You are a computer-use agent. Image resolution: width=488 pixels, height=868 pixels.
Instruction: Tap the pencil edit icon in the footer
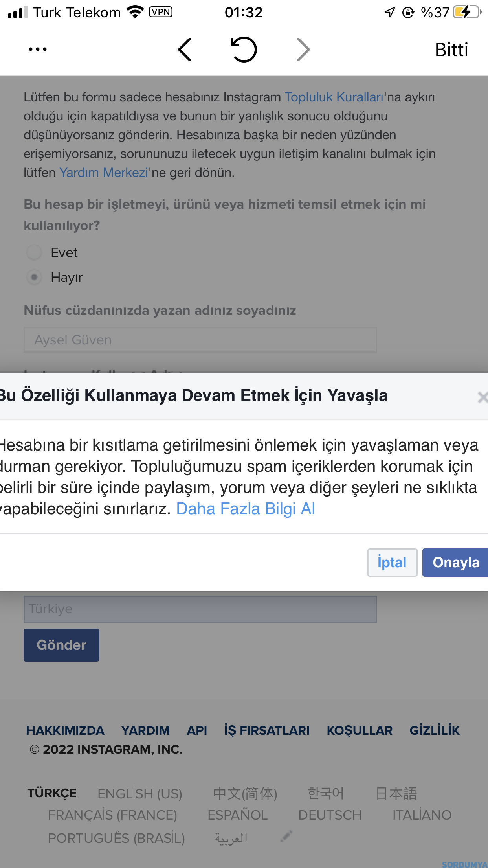click(286, 836)
